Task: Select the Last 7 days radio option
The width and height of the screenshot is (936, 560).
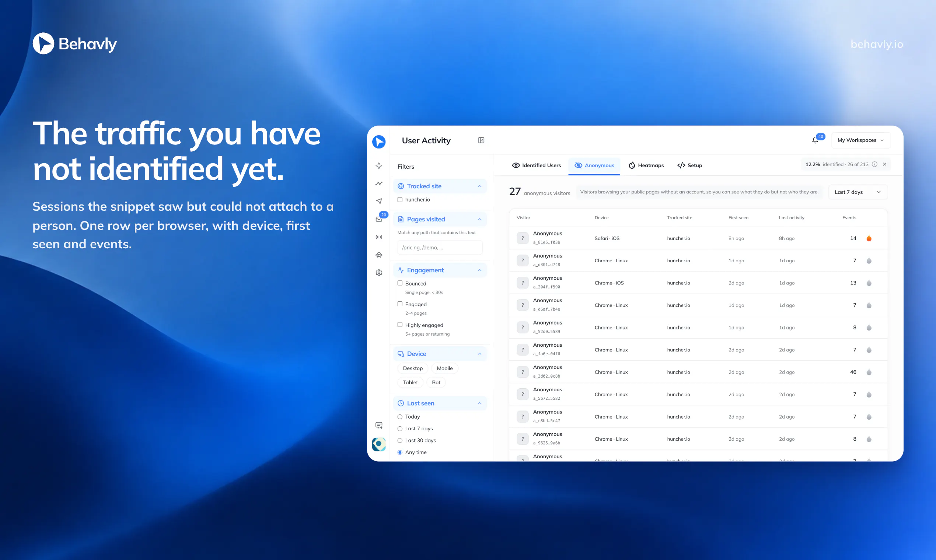Action: coord(400,429)
